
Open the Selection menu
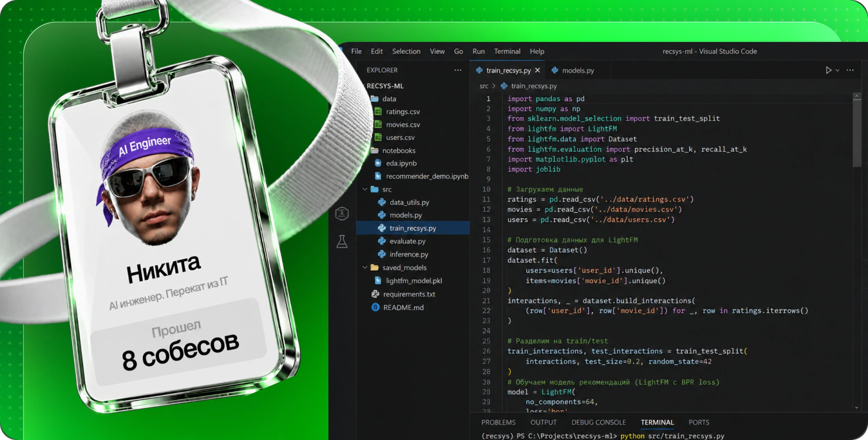pyautogui.click(x=406, y=51)
